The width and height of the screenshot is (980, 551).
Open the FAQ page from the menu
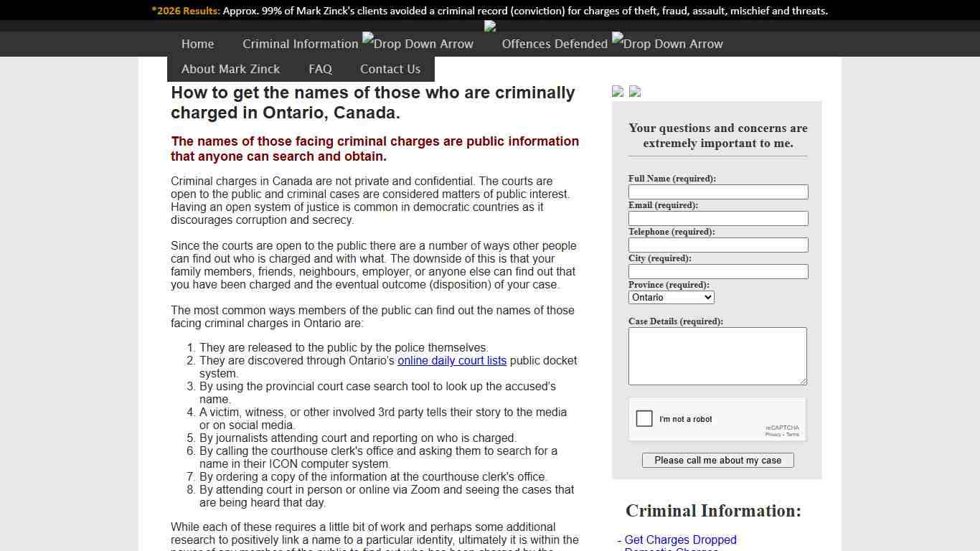320,69
